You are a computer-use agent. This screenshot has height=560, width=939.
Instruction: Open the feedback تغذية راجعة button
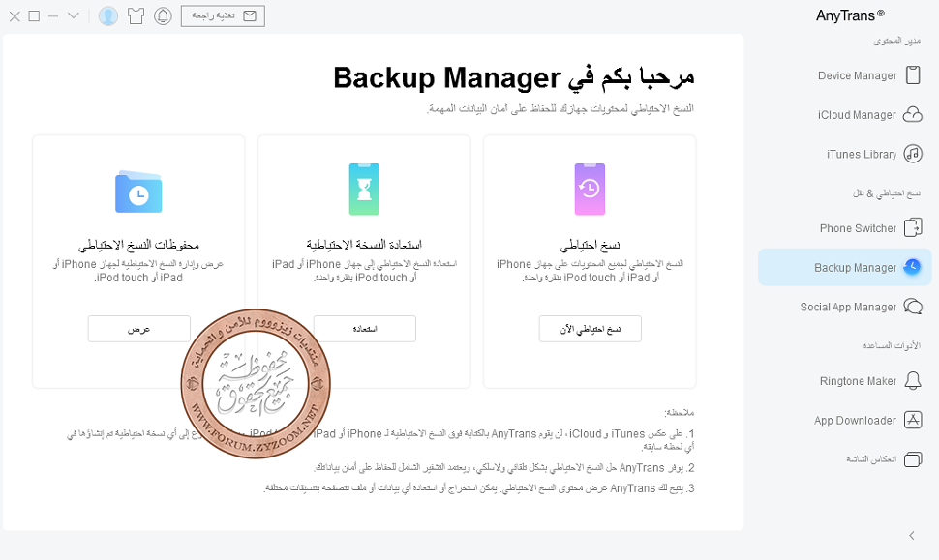click(223, 16)
